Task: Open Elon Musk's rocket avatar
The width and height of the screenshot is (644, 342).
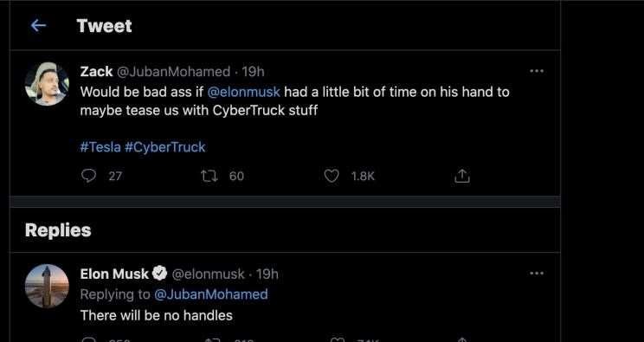Action: [47, 286]
